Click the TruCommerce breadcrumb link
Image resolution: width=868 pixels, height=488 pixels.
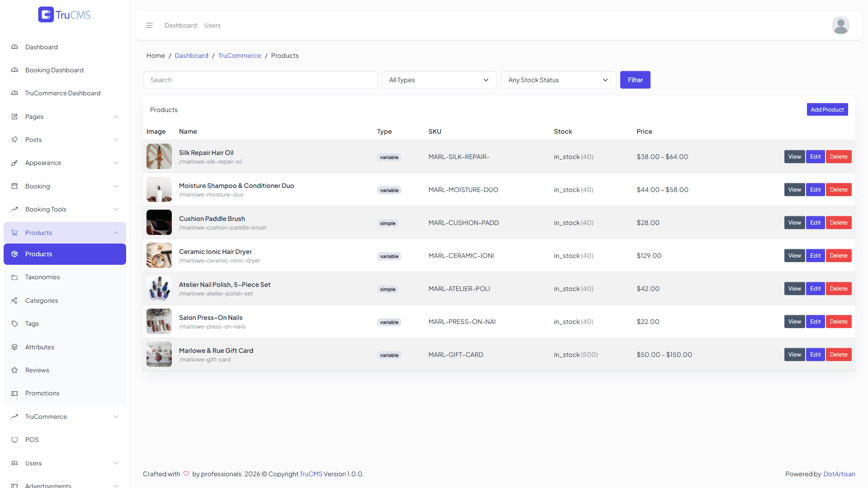point(240,56)
